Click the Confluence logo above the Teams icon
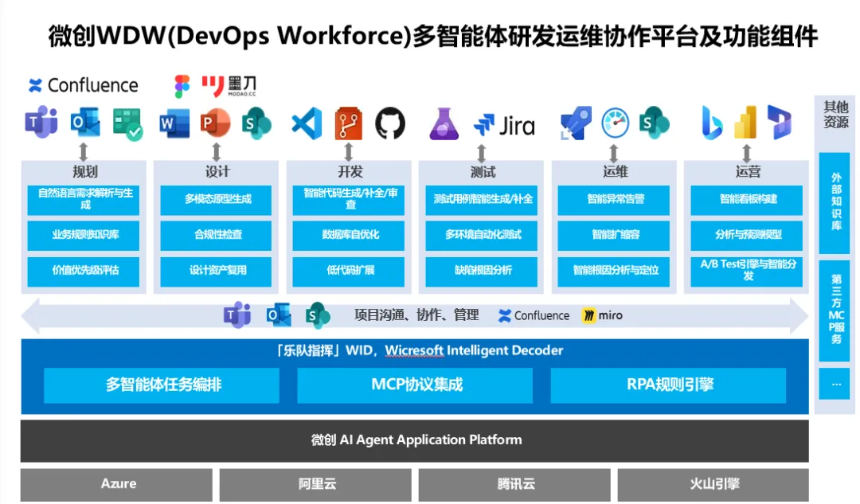The image size is (860, 504). (84, 85)
